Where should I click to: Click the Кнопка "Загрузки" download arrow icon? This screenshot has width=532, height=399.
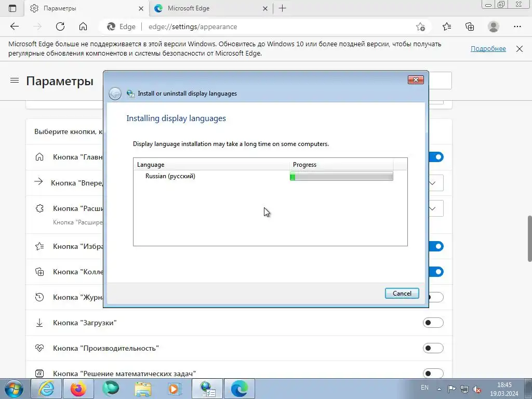[39, 323]
